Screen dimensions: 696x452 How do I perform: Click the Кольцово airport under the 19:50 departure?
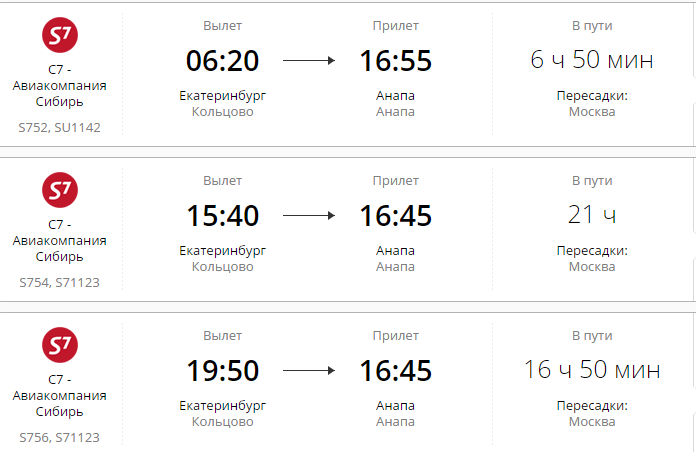(222, 422)
